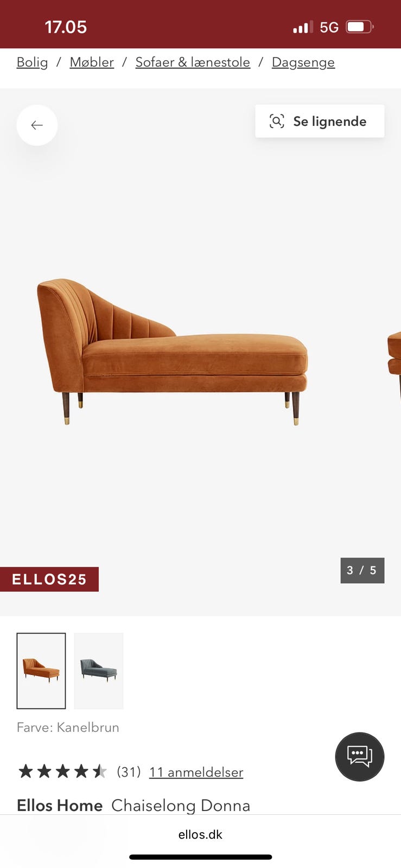
Task: Navigate to the Dagsenge breadcrumb
Action: pos(303,62)
